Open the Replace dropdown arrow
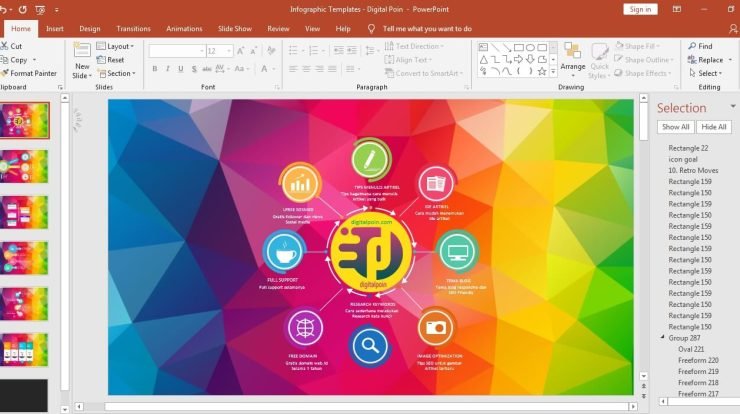 (731, 60)
